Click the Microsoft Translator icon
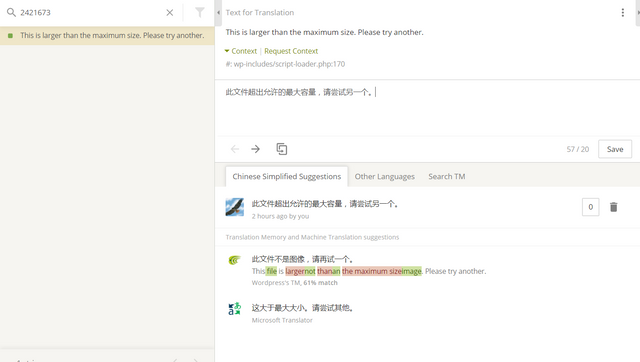Viewport: 640px width, 362px height. [235, 309]
